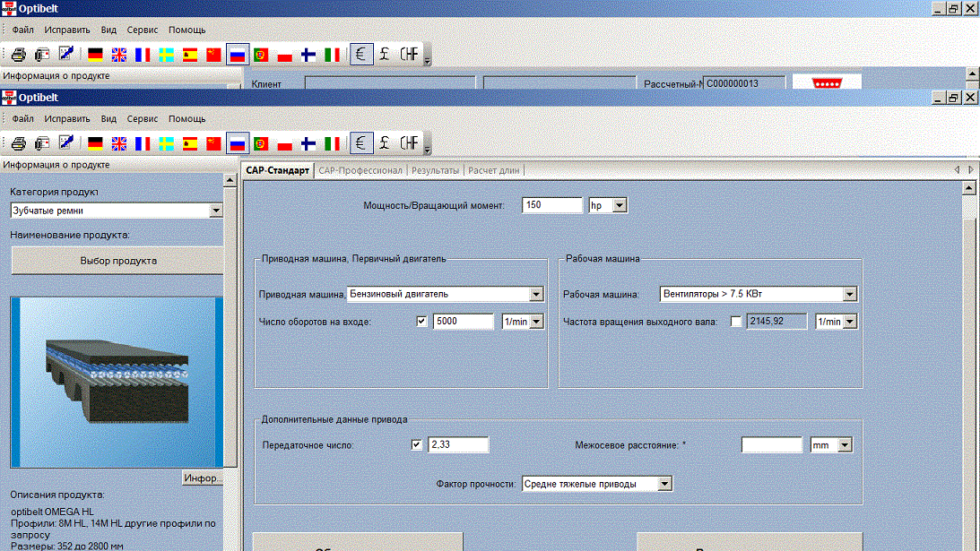Choose Euro currency in back Optibelt window
The height and width of the screenshot is (551, 980).
click(361, 55)
